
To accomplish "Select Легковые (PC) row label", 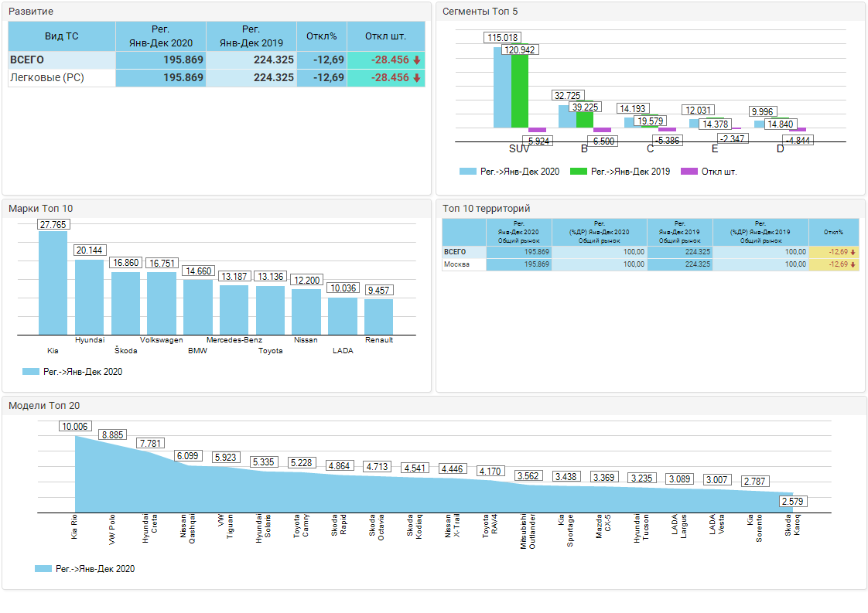I will pos(47,78).
